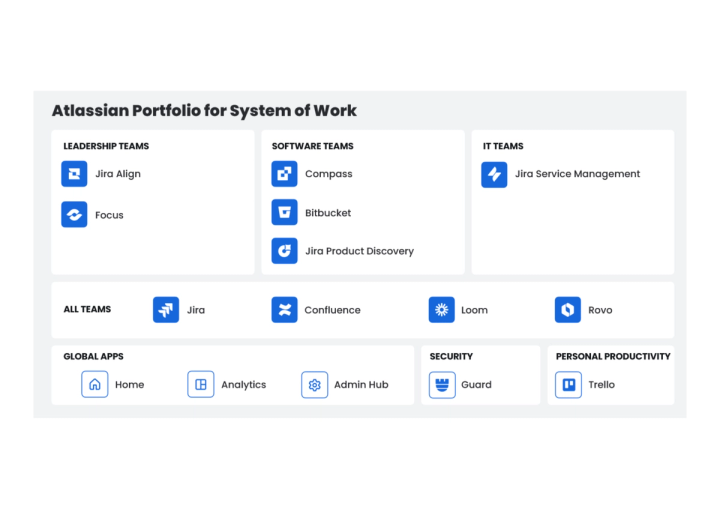Click the "Compass" label
Image resolution: width=720 pixels, height=509 pixels.
pyautogui.click(x=329, y=174)
